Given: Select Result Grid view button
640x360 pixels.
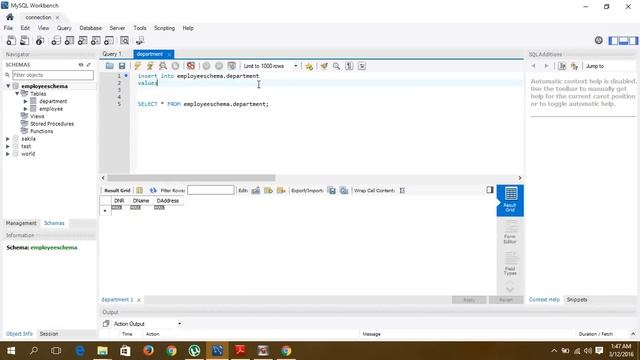Looking at the screenshot, I should pos(510,200).
